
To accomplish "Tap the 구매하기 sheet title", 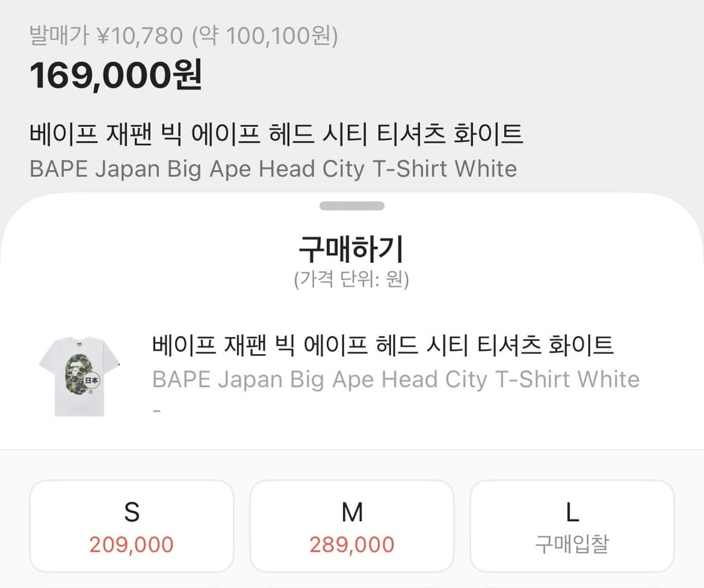I will point(352,248).
